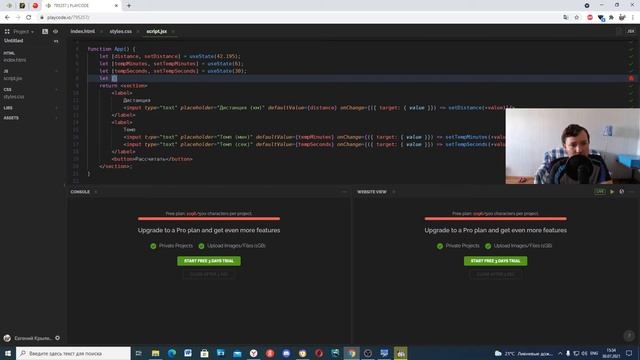Toggle the LIVE mode badge

pyautogui.click(x=600, y=191)
